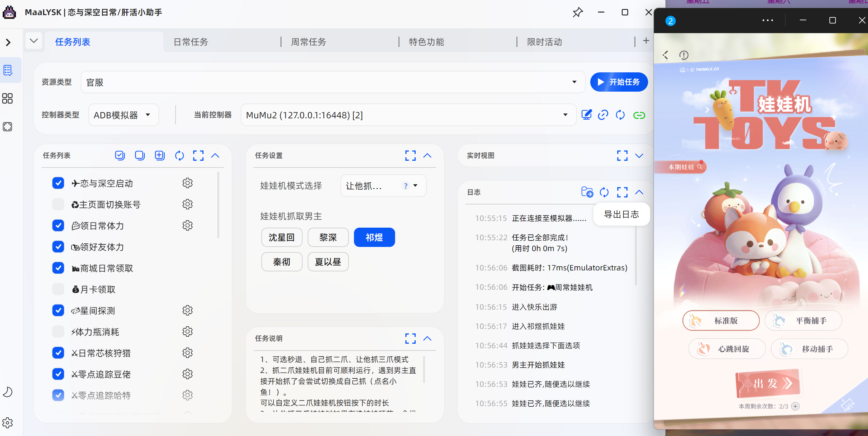The width and height of the screenshot is (868, 436).
Task: Open 娃娃机模式选择 dropdown
Action: tap(383, 186)
